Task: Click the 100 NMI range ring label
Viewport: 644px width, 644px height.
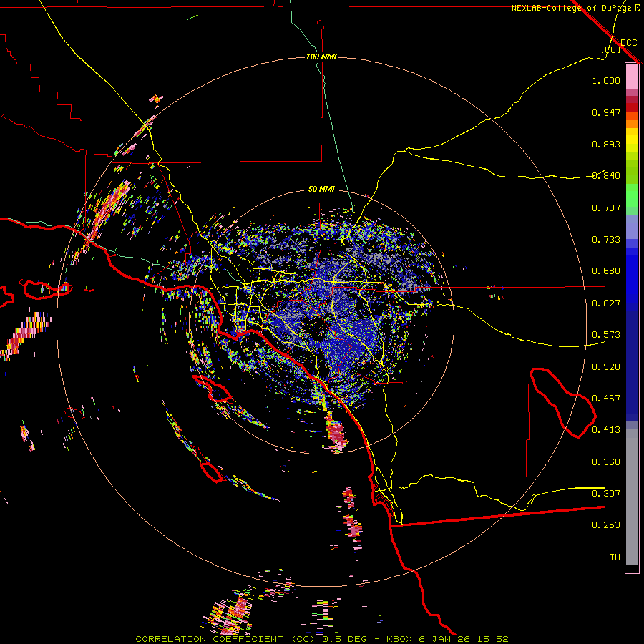Action: point(321,57)
